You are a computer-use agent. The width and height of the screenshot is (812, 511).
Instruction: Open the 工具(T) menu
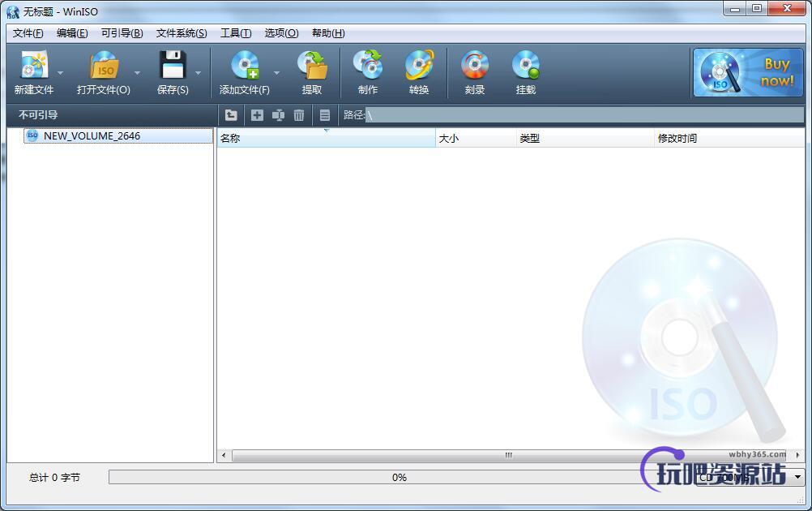click(x=236, y=33)
